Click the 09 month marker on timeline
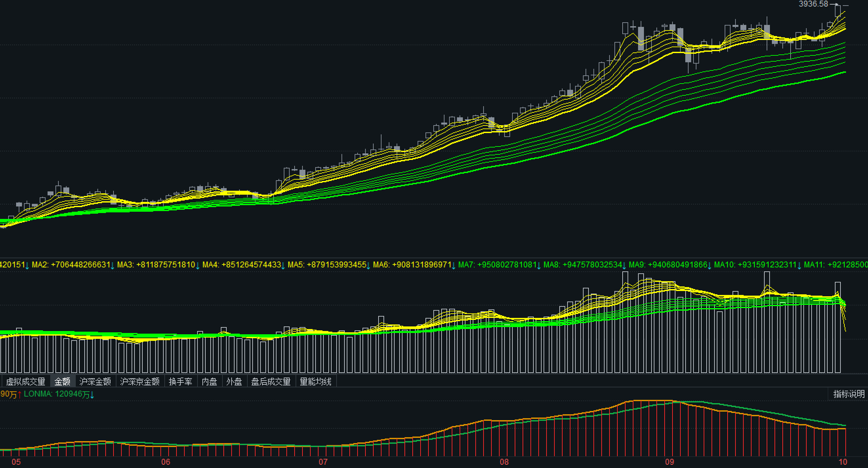868x468 pixels. coord(669,461)
